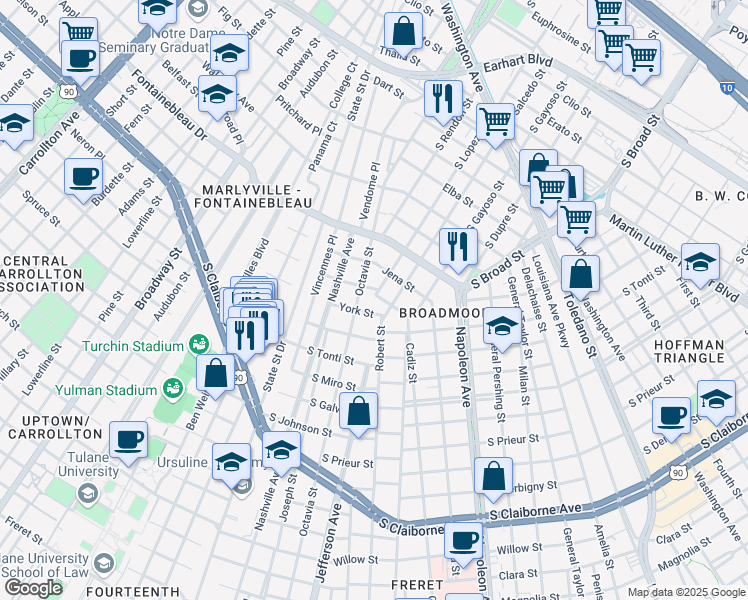Click the coffee cup marker near Burdette St
The width and height of the screenshot is (748, 600).
(83, 180)
